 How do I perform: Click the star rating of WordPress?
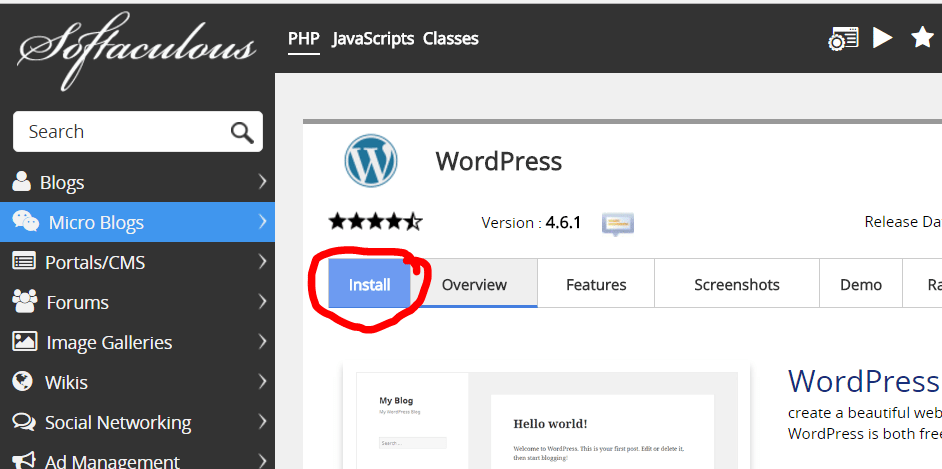(x=375, y=222)
